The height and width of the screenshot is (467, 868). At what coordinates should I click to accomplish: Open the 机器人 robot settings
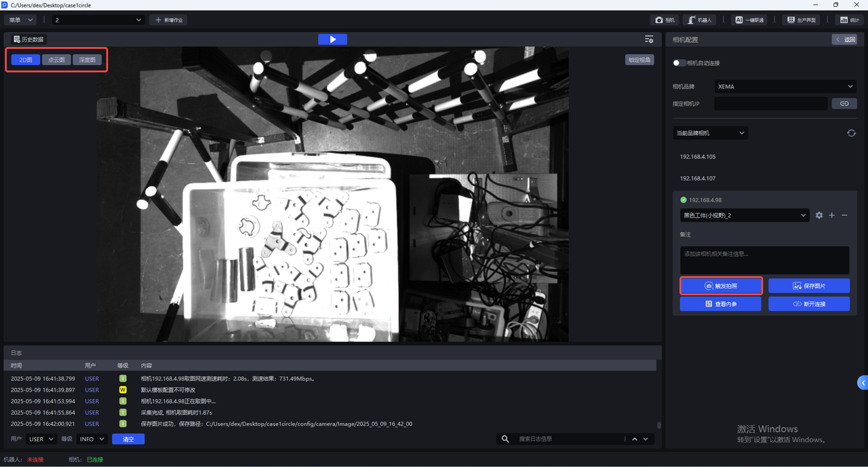pos(699,20)
